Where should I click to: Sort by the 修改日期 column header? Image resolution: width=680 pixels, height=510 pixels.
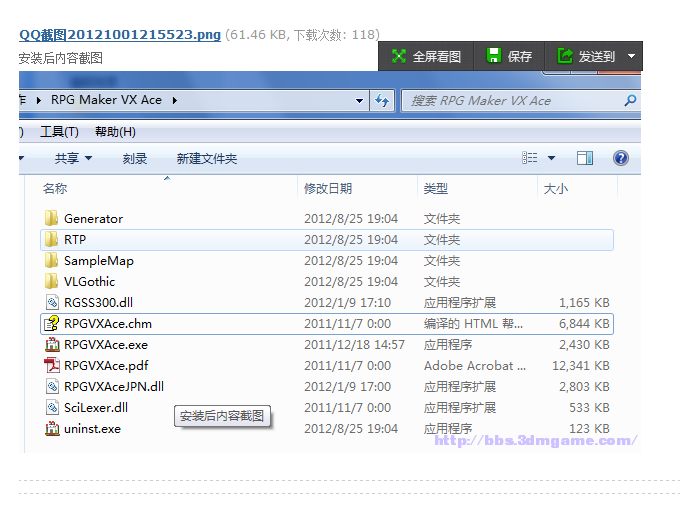point(328,189)
